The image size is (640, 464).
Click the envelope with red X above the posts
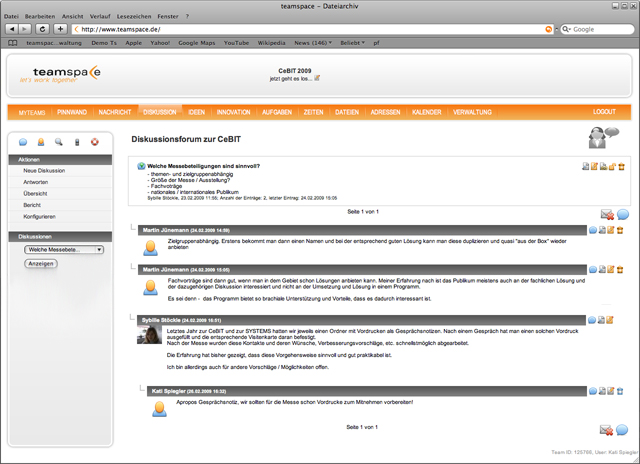(x=606, y=214)
